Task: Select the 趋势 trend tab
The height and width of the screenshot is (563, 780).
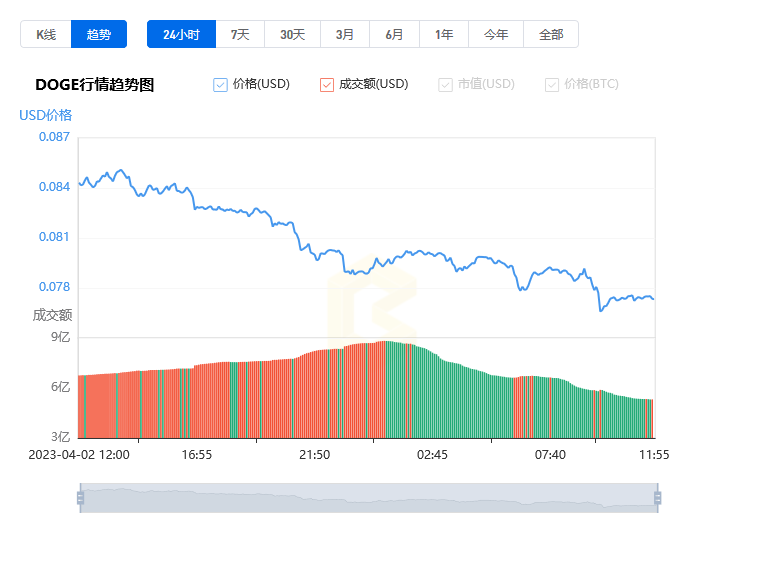Action: (99, 34)
